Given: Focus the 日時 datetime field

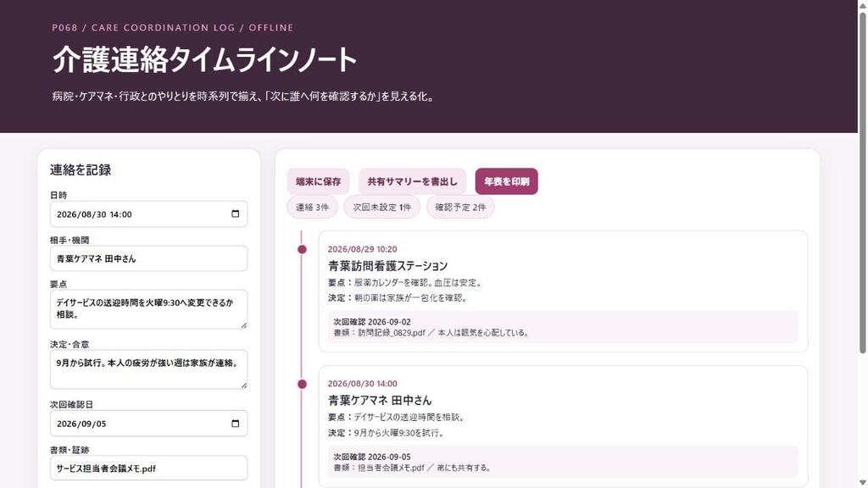Looking at the screenshot, I should pyautogui.click(x=149, y=214).
